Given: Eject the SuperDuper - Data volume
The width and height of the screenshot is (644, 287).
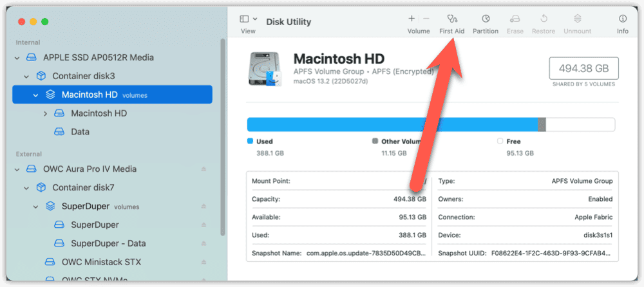Looking at the screenshot, I should pos(204,244).
